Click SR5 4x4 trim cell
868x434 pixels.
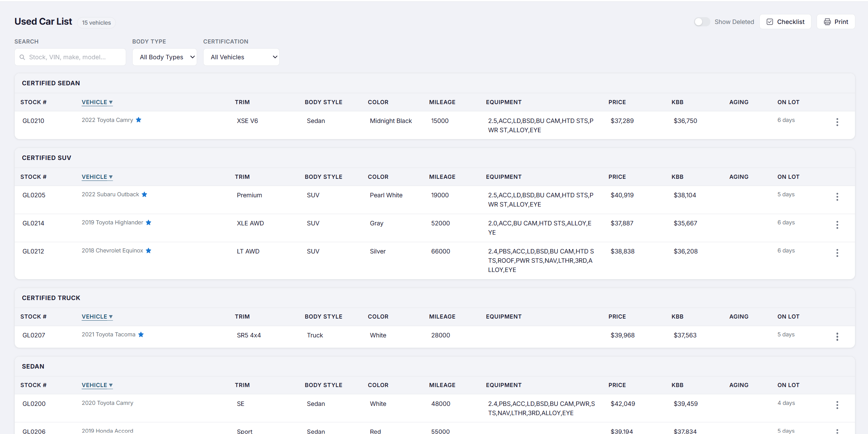pyautogui.click(x=249, y=335)
